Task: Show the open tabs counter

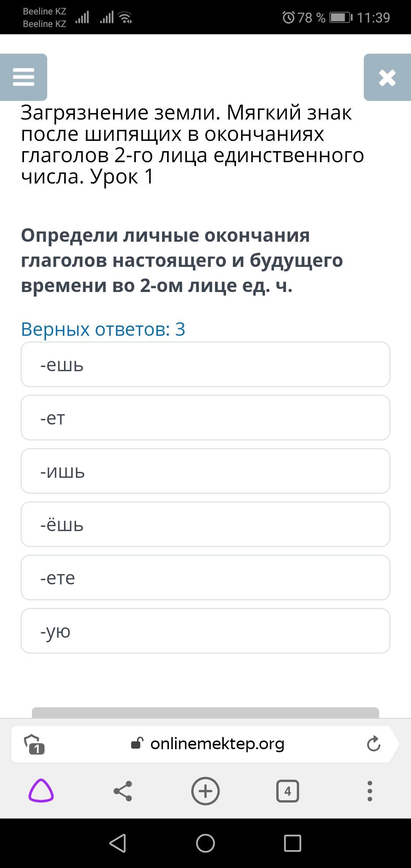Action: tap(287, 791)
